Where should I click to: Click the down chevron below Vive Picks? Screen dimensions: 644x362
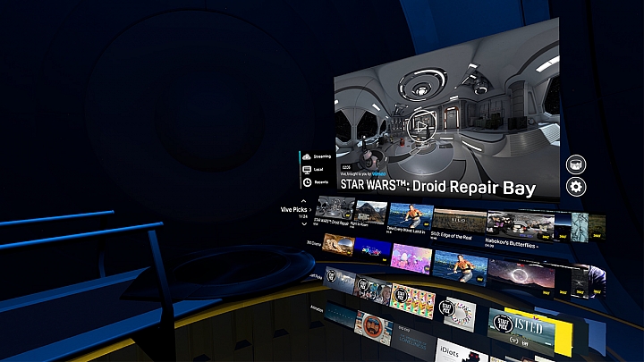tap(304, 224)
